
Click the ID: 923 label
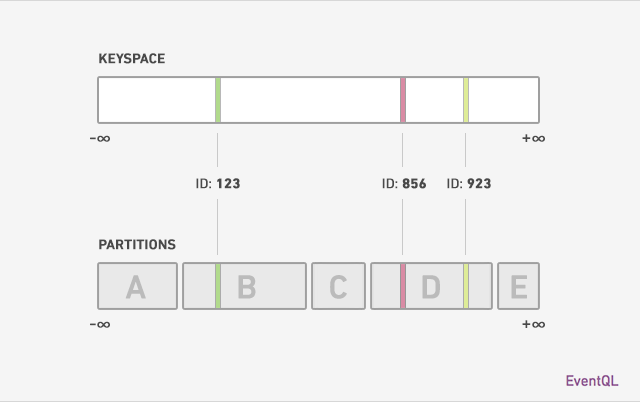[x=469, y=184]
